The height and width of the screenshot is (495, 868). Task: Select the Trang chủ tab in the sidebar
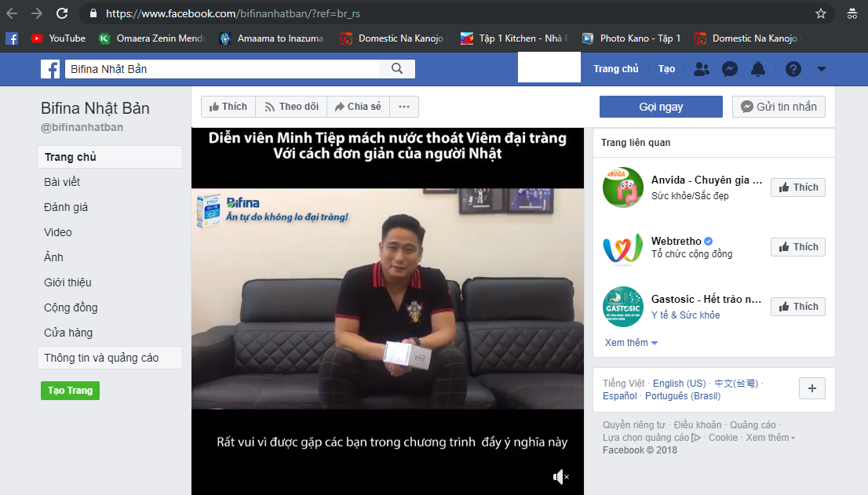[110, 157]
